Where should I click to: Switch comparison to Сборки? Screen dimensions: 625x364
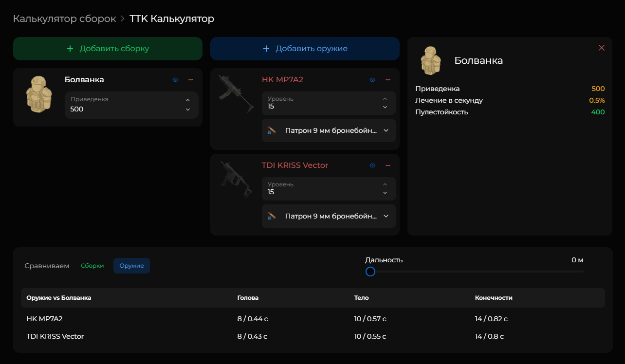(x=92, y=266)
